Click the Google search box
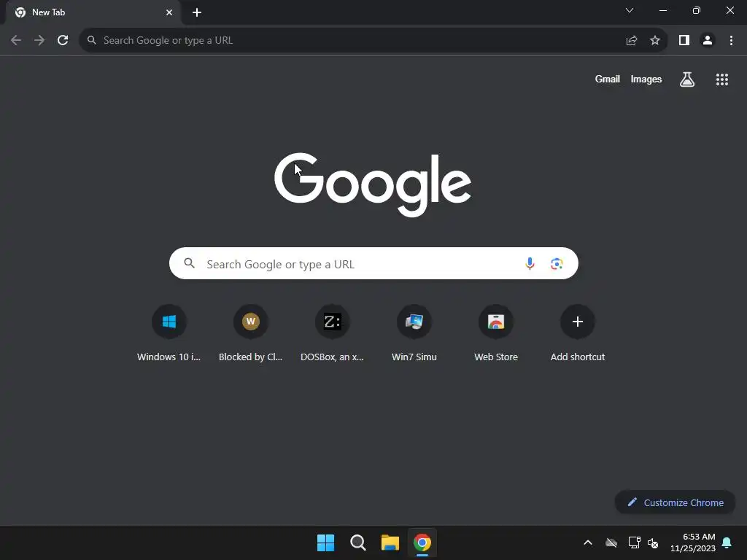Image resolution: width=747 pixels, height=560 pixels. (373, 263)
